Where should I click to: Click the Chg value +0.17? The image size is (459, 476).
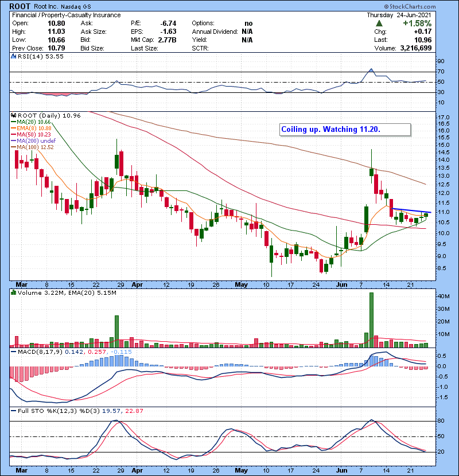pyautogui.click(x=422, y=32)
